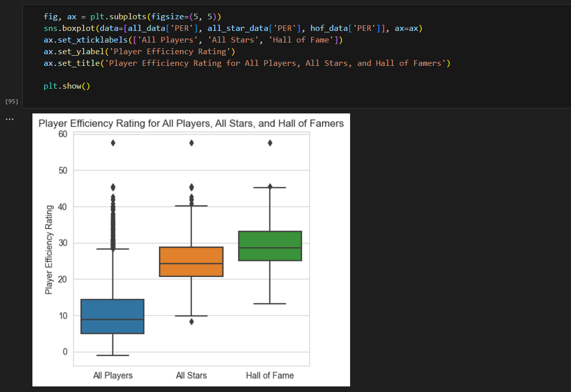Click the ax.set_xticklabels code line
Viewport: 571px width, 392px height.
click(x=193, y=40)
